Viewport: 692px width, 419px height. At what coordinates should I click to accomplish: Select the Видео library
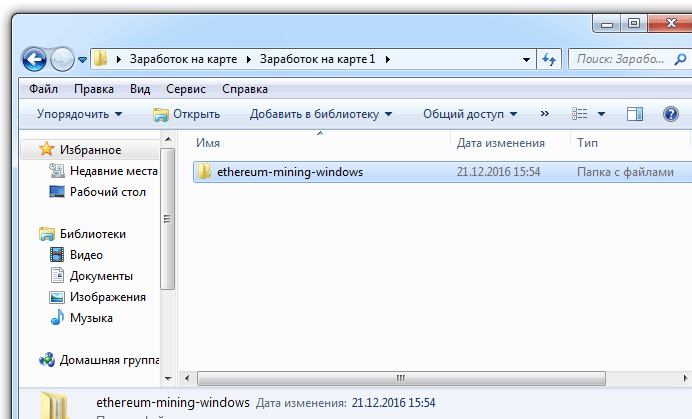coord(86,255)
